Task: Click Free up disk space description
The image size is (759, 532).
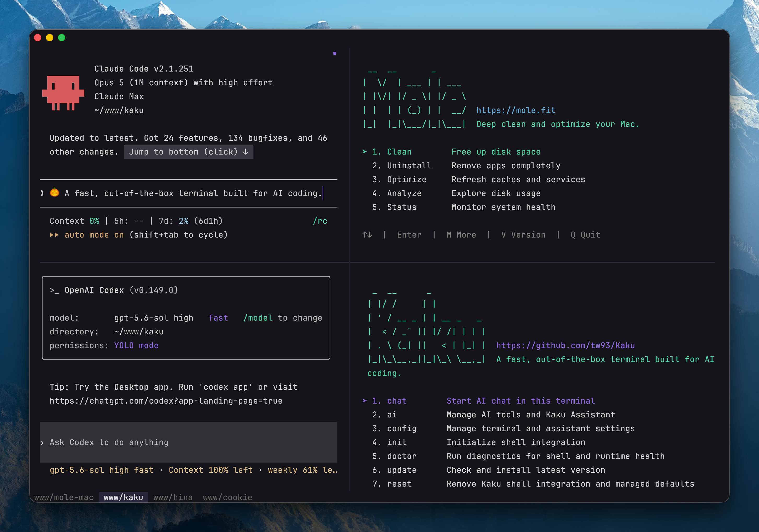Action: (496, 152)
